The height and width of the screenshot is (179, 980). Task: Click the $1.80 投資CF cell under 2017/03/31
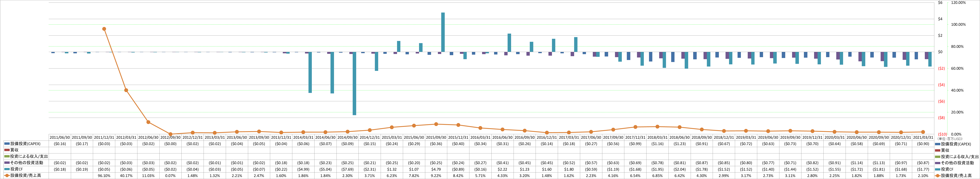[569, 169]
